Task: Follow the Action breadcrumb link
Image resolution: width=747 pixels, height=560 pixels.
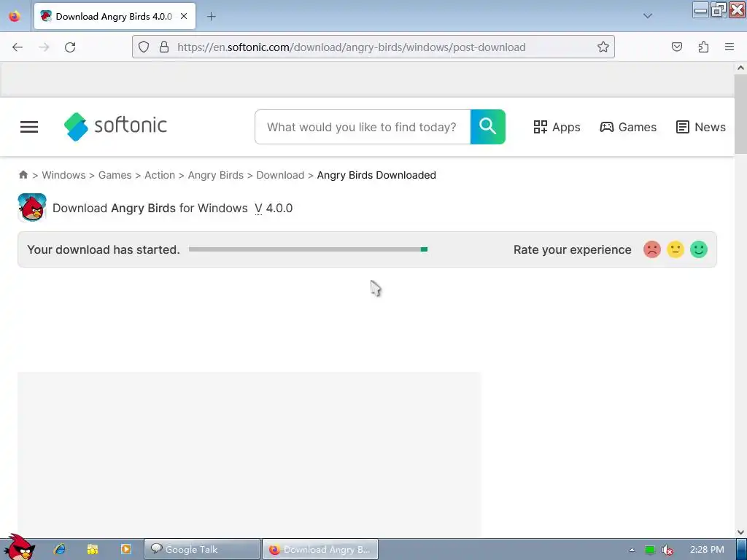Action: click(160, 175)
